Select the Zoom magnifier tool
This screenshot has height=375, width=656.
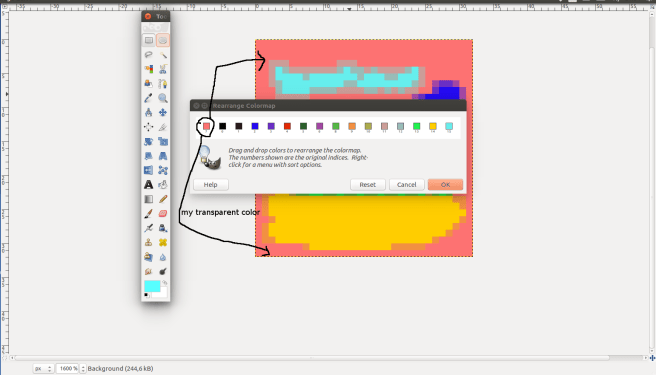(163, 98)
